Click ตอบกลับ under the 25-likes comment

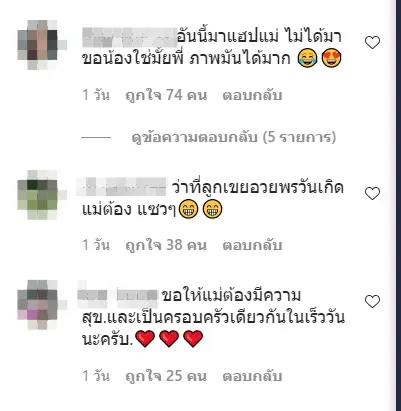click(x=252, y=376)
